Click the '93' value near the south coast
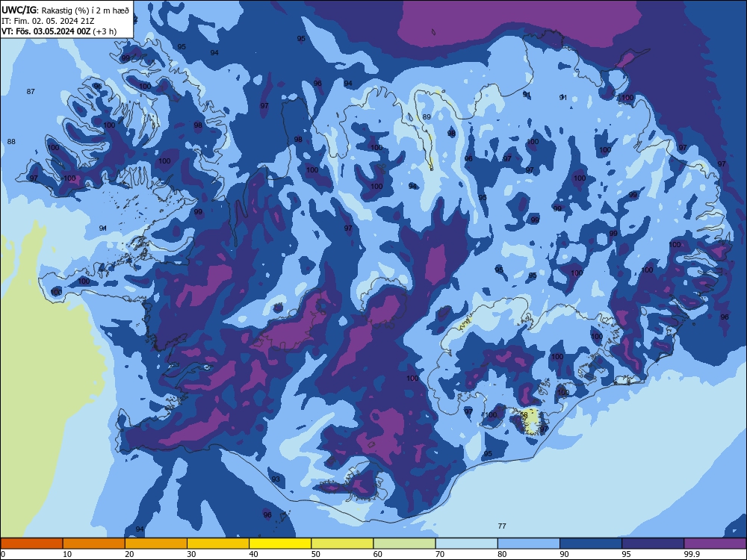This screenshot has height=560, width=747. (276, 479)
